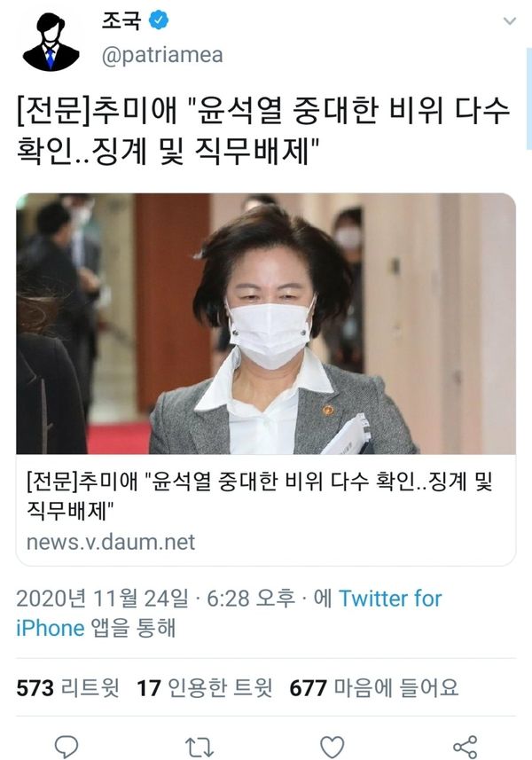Open the news.v.daum.net domain link
This screenshot has height=760, width=532.
click(x=111, y=542)
